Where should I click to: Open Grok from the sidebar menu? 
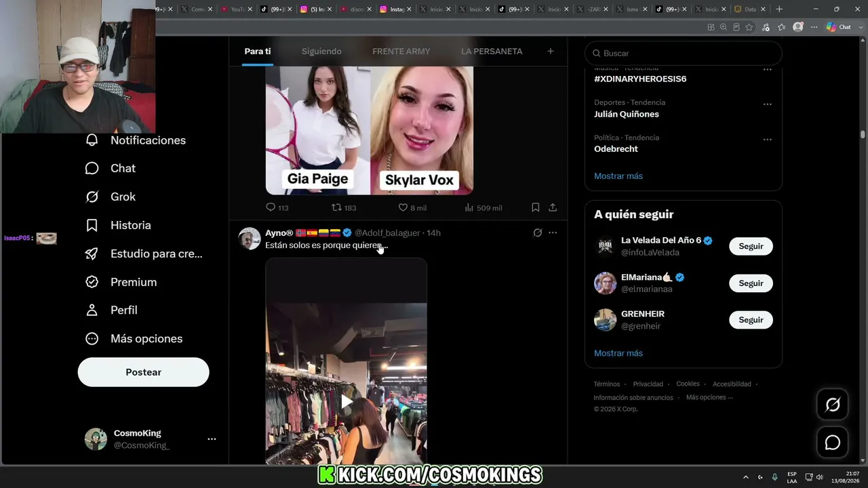pyautogui.click(x=111, y=197)
